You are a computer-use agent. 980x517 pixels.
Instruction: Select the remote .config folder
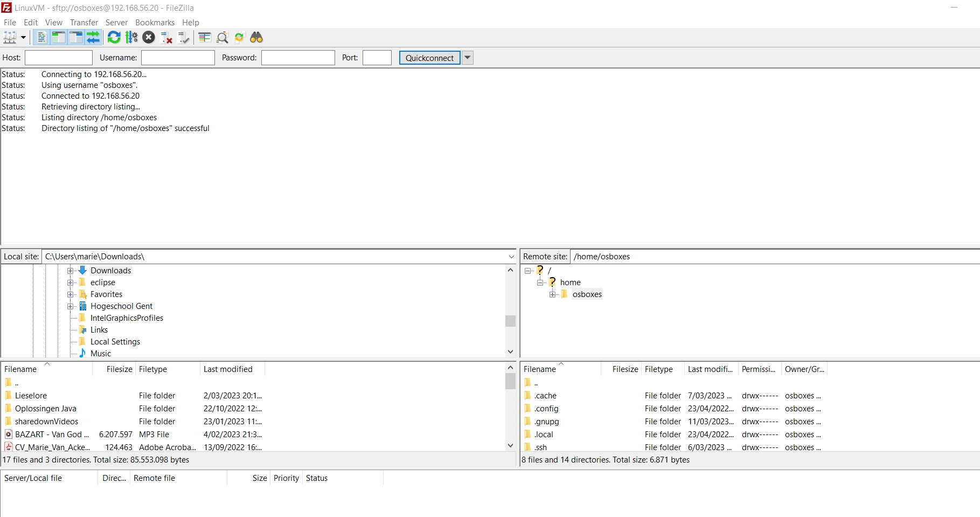coord(546,409)
